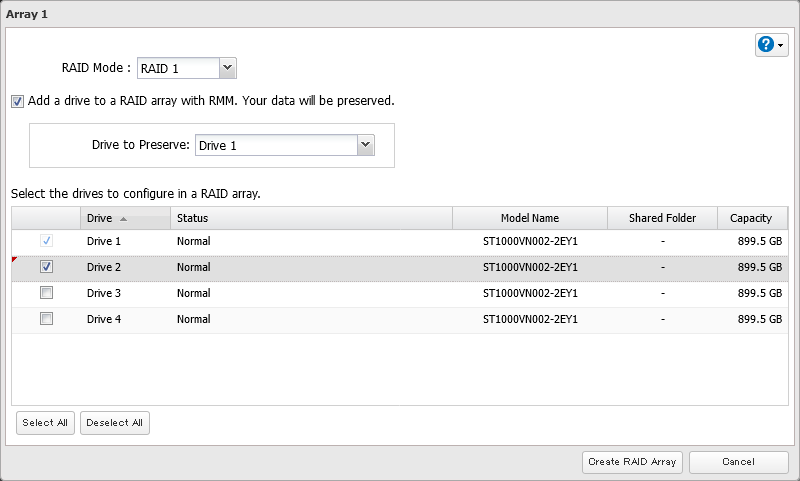Open the help question mark icon

(x=766, y=45)
